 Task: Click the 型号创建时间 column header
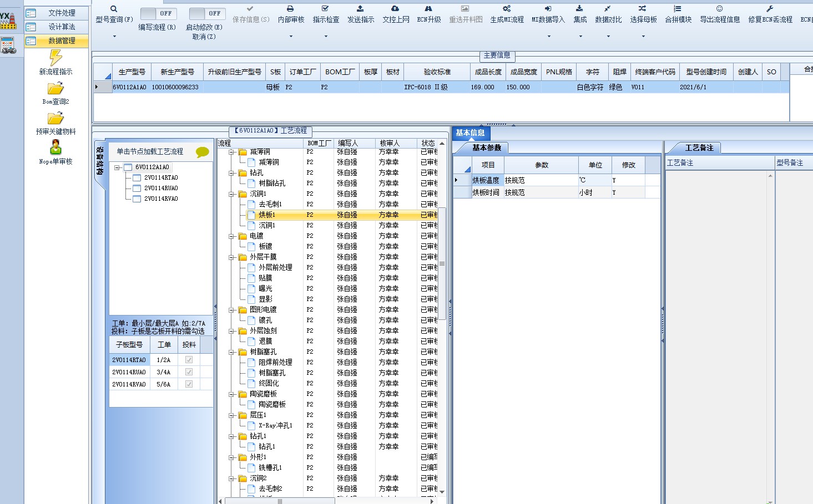pyautogui.click(x=706, y=72)
